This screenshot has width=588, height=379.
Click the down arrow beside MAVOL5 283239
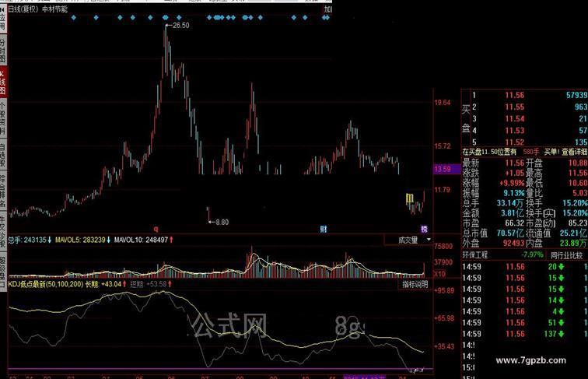108,240
